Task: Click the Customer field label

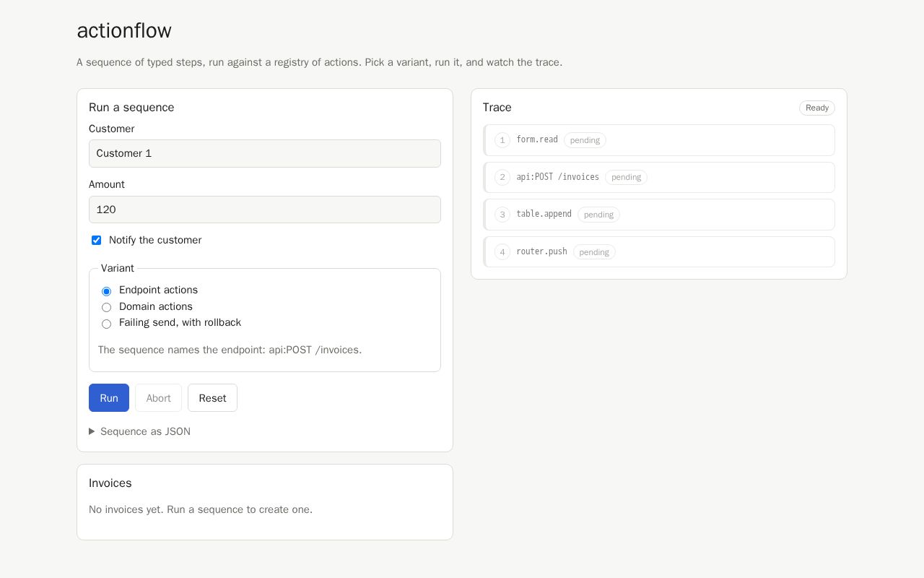Action: (112, 129)
